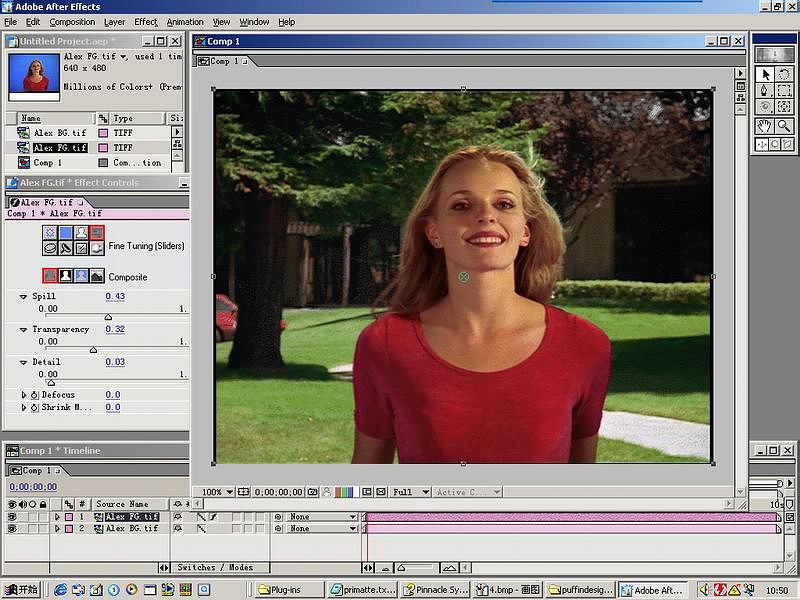
Task: Open the 100% magnification dropdown
Action: (x=217, y=492)
